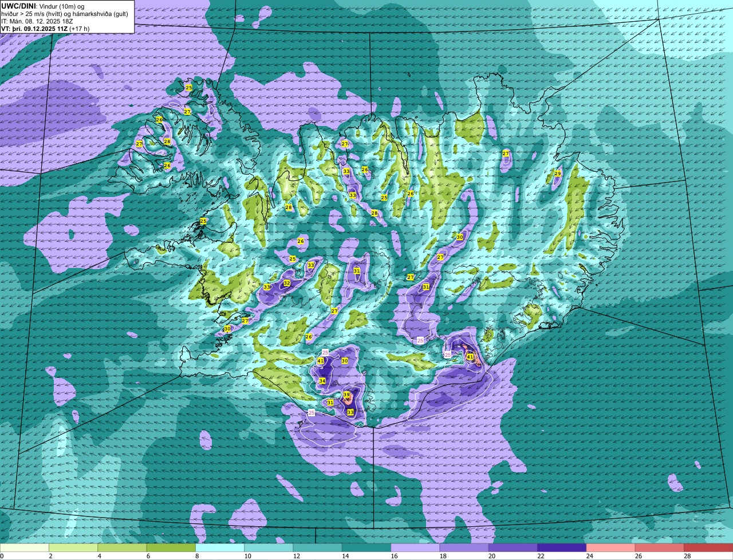The image size is (733, 560).
Task: Click the legend swatch between 8 and 10
Action: [220, 548]
